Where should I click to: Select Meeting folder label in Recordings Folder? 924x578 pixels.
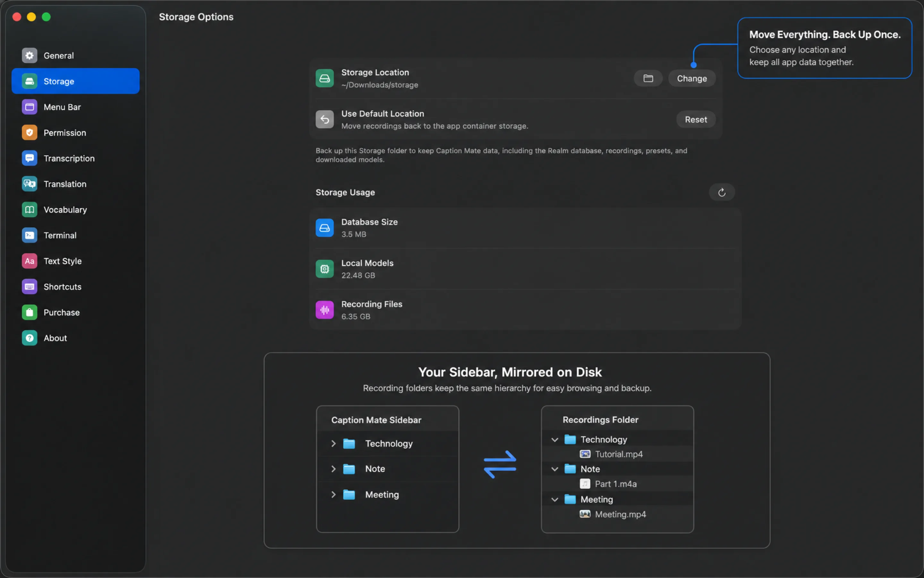(x=596, y=499)
